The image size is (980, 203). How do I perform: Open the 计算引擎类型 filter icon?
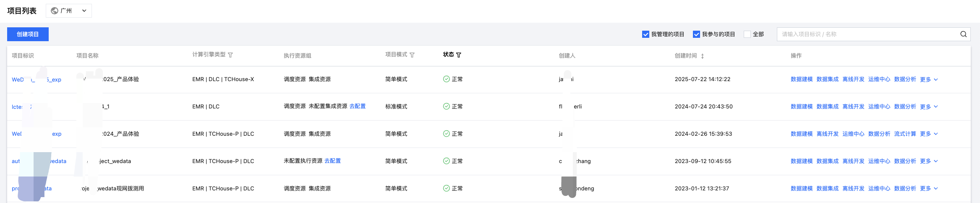click(230, 55)
